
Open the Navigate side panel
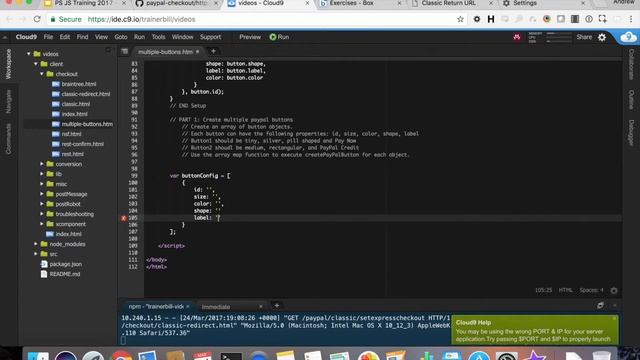(x=8, y=102)
